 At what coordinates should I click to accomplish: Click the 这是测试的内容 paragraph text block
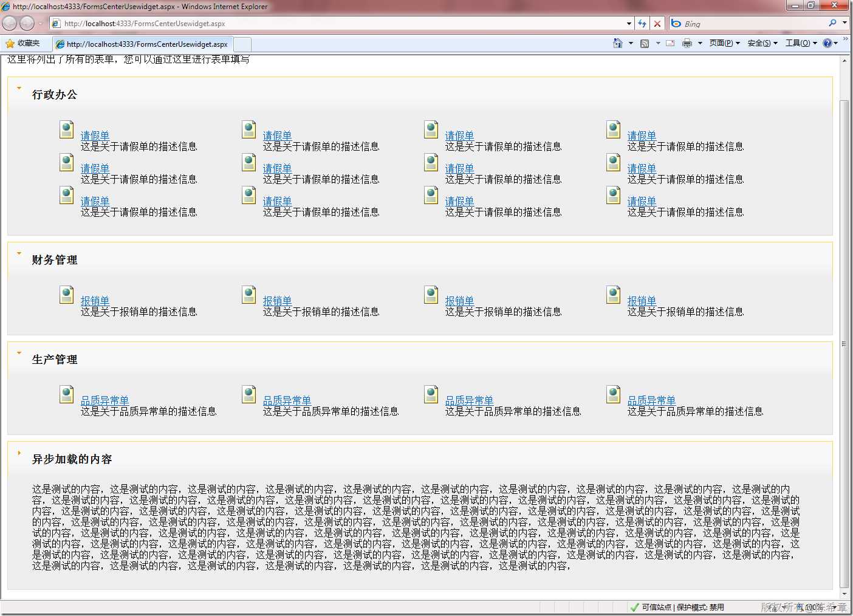point(416,527)
